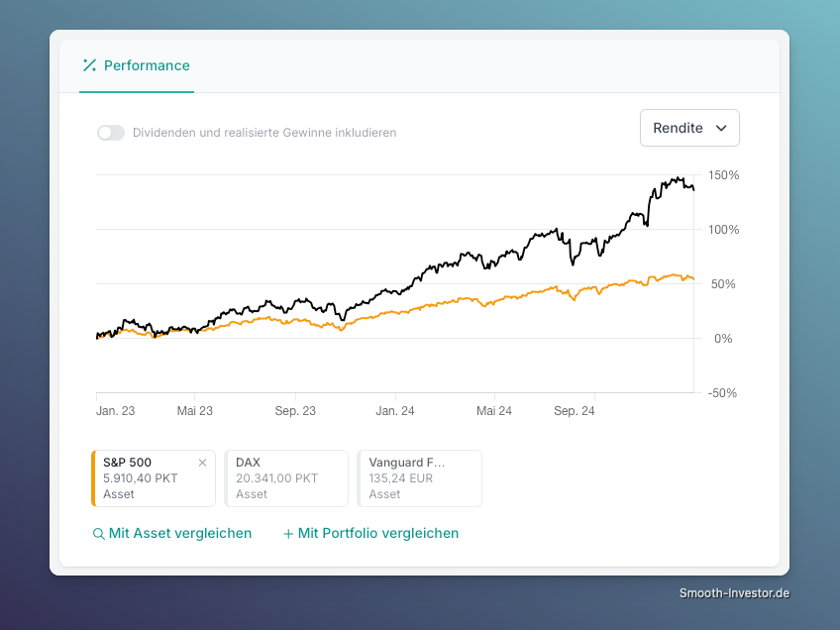Remove the S&P 500 comparison with X
The image size is (840, 630).
tap(202, 463)
